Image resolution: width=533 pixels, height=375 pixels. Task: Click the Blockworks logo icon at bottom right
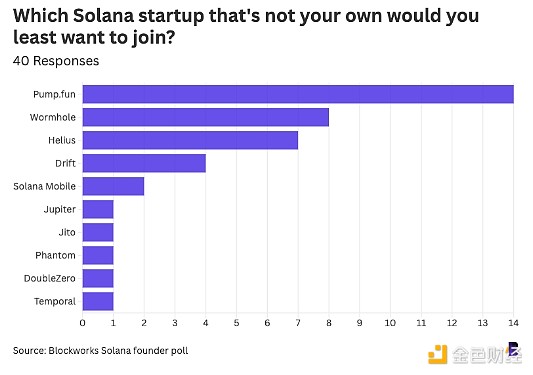pos(514,350)
